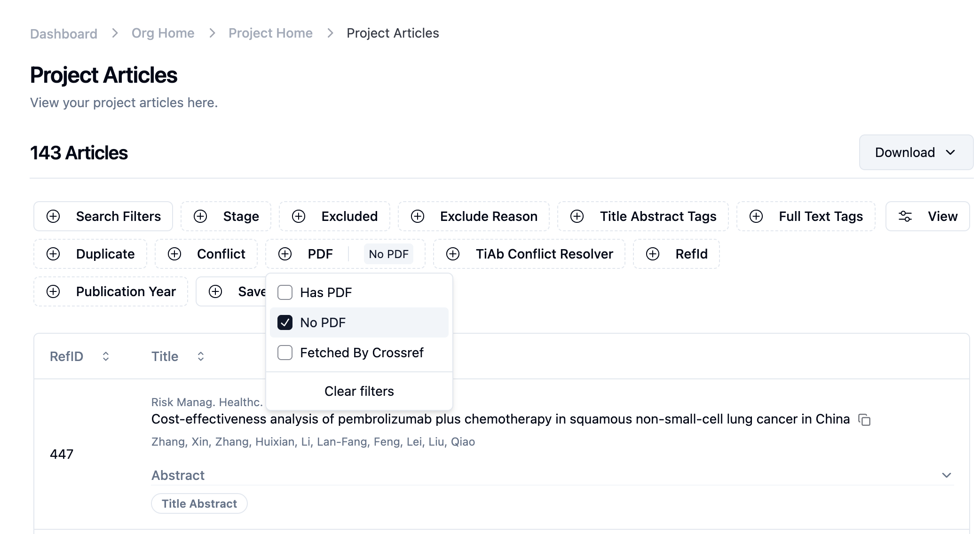Open the Download dropdown
This screenshot has width=980, height=534.
pos(916,152)
